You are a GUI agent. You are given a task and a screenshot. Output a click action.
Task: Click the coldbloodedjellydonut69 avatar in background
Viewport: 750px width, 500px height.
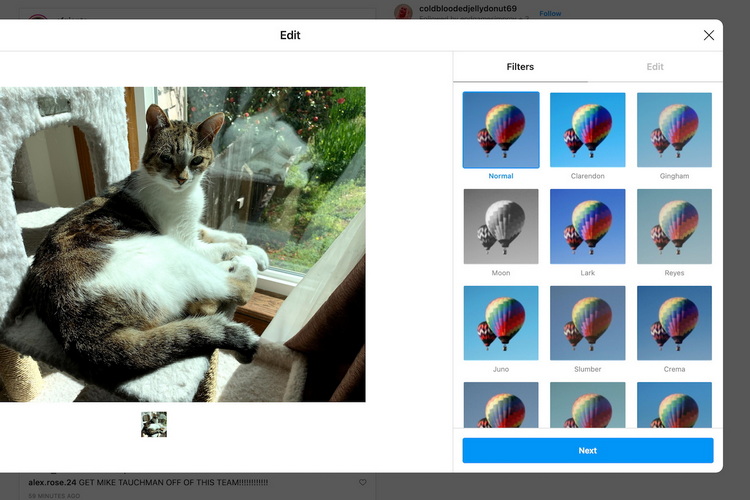pos(403,11)
